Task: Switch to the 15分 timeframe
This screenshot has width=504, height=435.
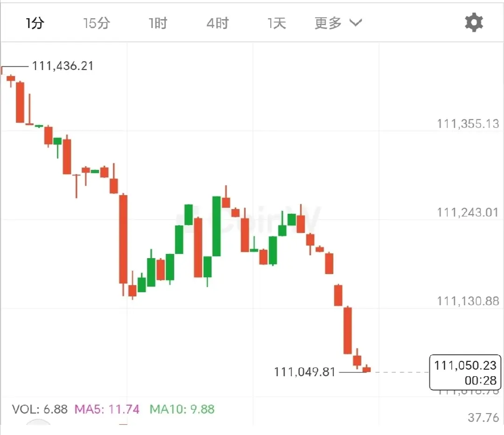Action: 97,23
